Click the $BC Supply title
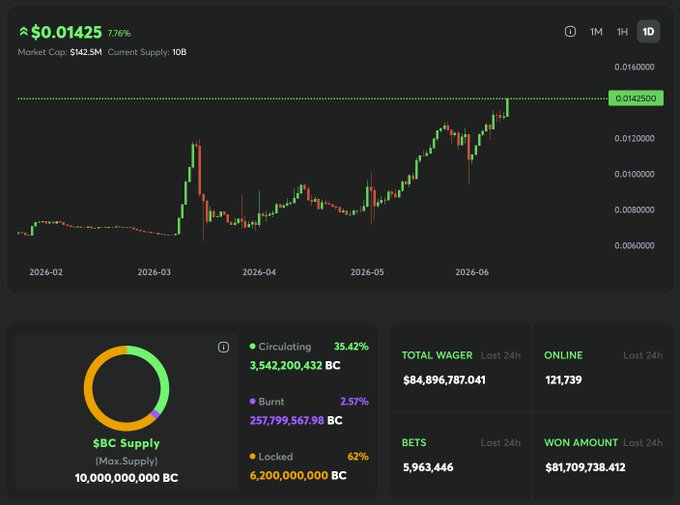 [126, 443]
